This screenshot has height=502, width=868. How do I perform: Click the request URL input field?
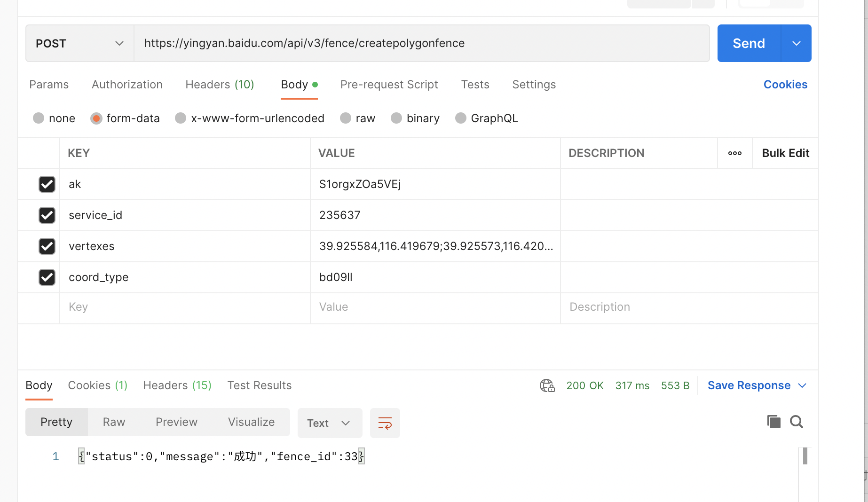coord(421,43)
